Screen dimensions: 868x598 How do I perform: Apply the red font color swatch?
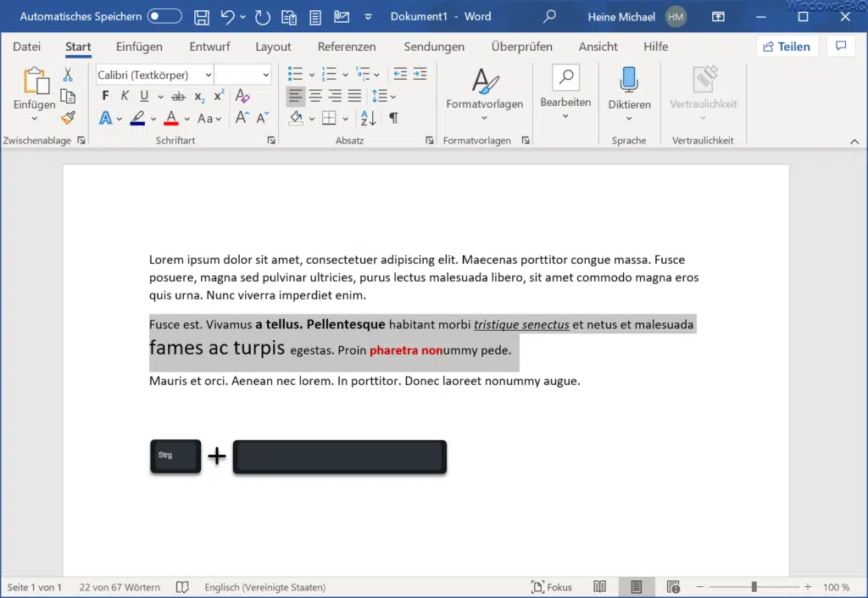171,118
